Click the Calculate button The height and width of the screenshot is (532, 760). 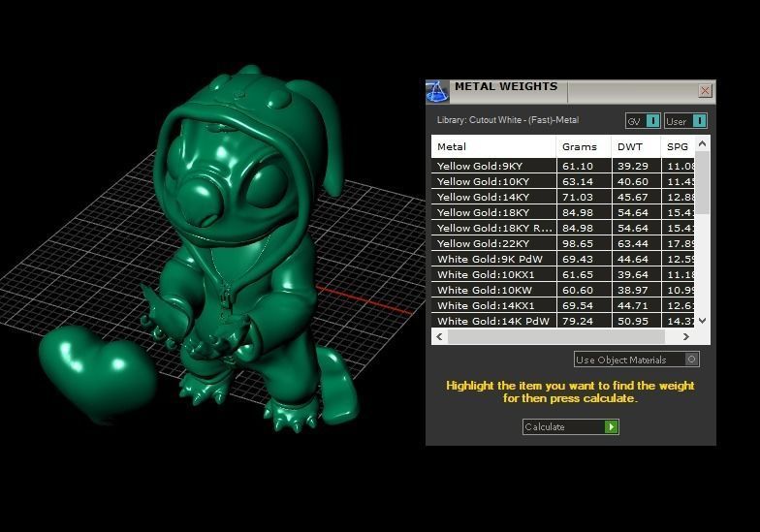tap(570, 426)
